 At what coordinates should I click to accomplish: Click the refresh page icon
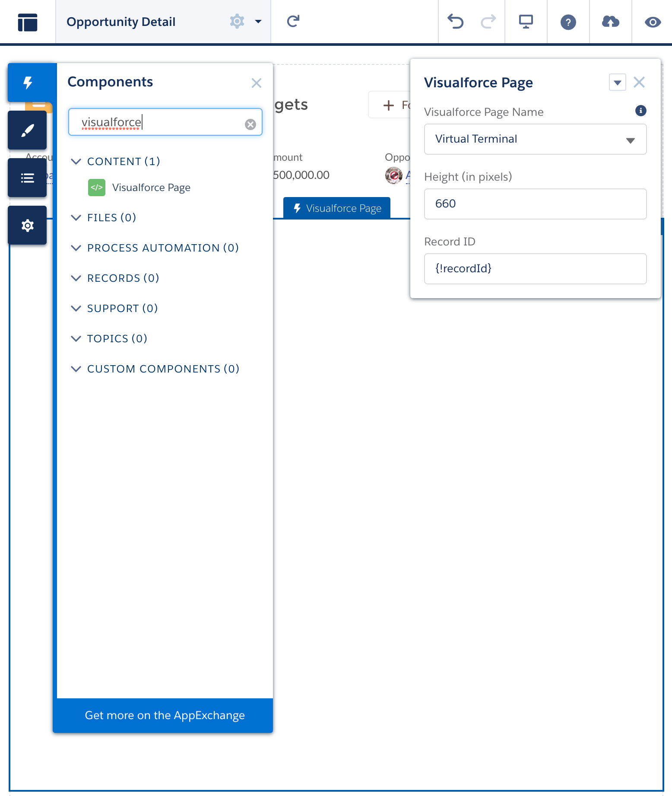tap(293, 21)
